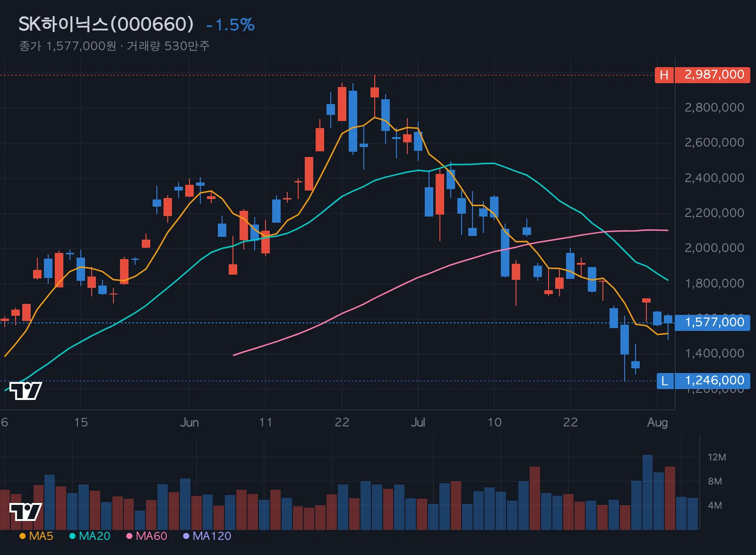756x555 pixels.
Task: Click the orange MA5 legend dot
Action: (23, 536)
